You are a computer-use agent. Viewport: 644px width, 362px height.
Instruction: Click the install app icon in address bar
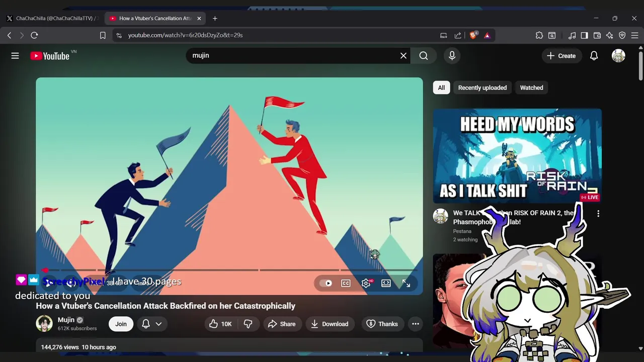coord(443,35)
